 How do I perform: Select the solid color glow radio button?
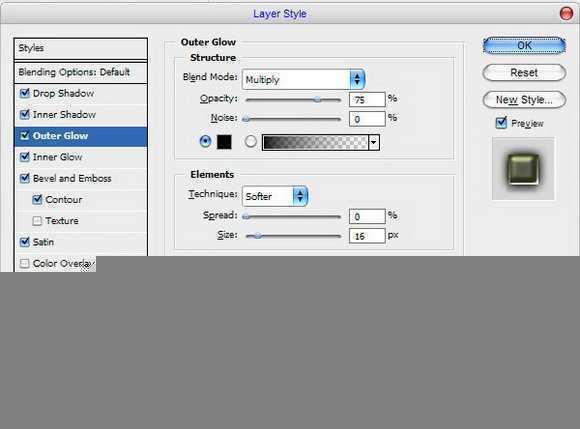pyautogui.click(x=205, y=142)
